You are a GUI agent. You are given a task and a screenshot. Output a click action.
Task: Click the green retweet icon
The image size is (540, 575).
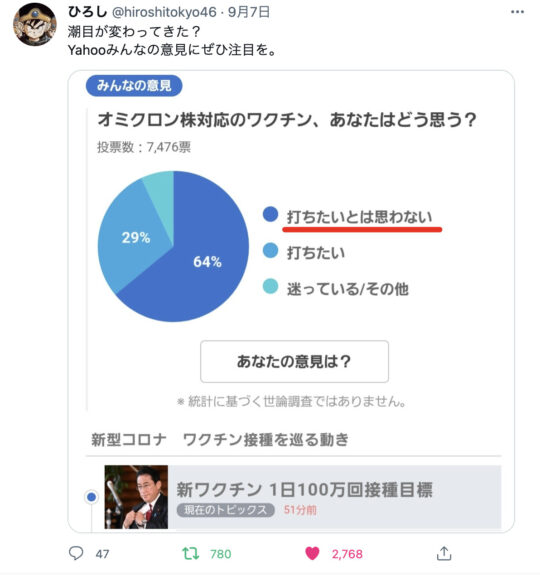(x=191, y=553)
